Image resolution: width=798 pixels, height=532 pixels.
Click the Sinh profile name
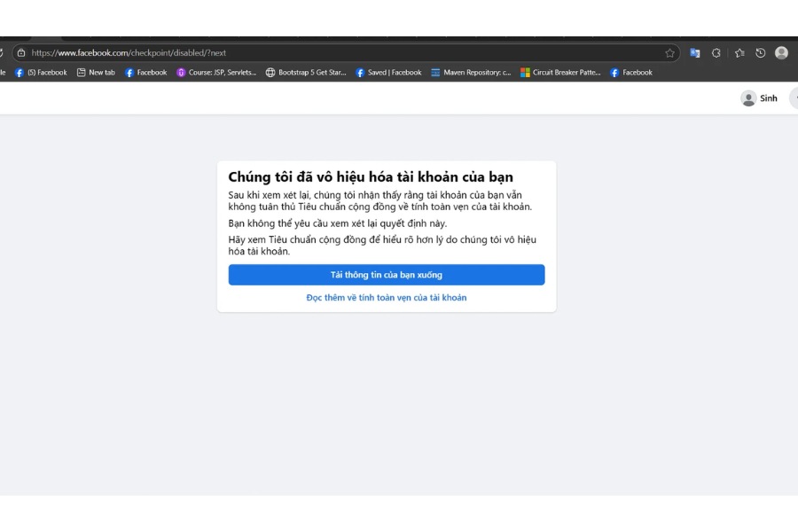tap(769, 98)
